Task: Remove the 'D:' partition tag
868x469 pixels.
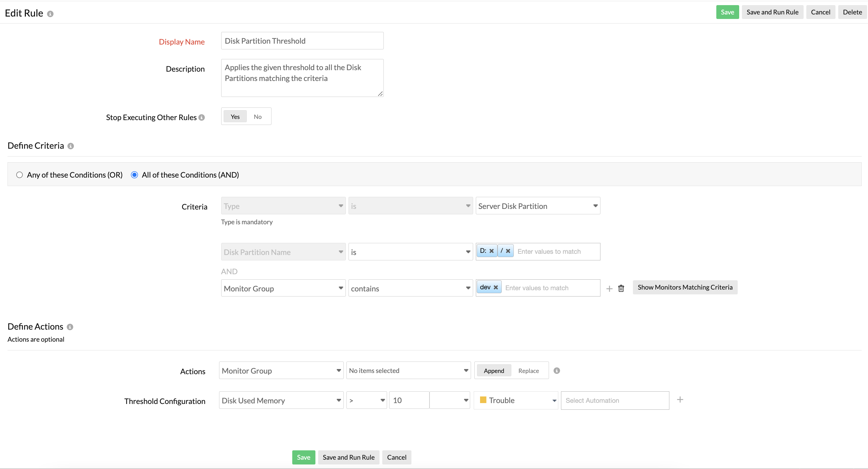Action: [491, 251]
